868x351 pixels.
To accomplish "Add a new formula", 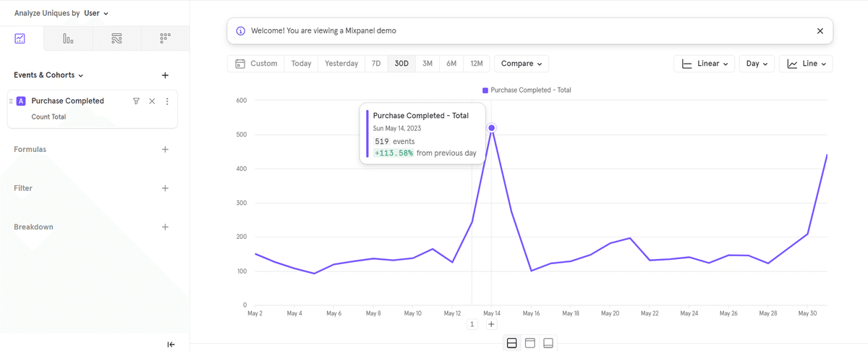I will (165, 150).
